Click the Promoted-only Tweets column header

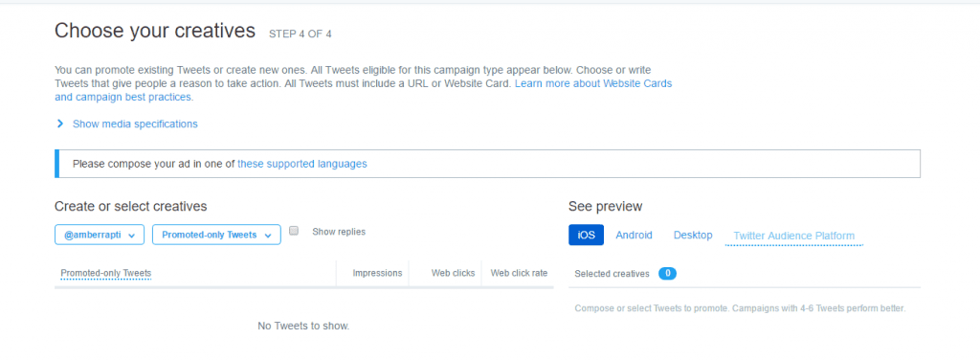pos(105,273)
